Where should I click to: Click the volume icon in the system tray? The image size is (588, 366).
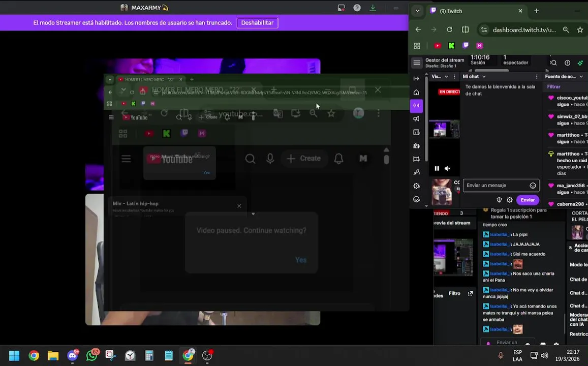[x=544, y=355]
